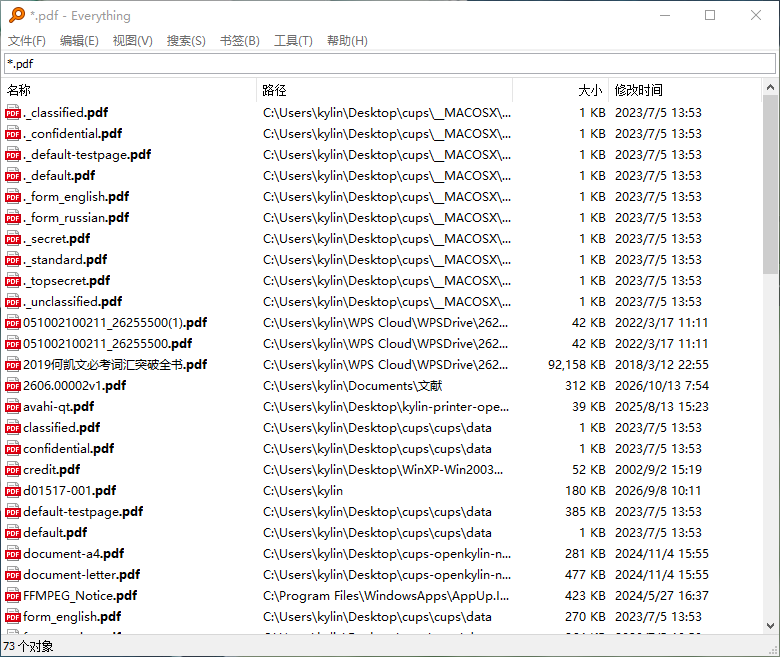Click PDF icon of d01517-001.pdf
The image size is (780, 657).
pyautogui.click(x=13, y=491)
